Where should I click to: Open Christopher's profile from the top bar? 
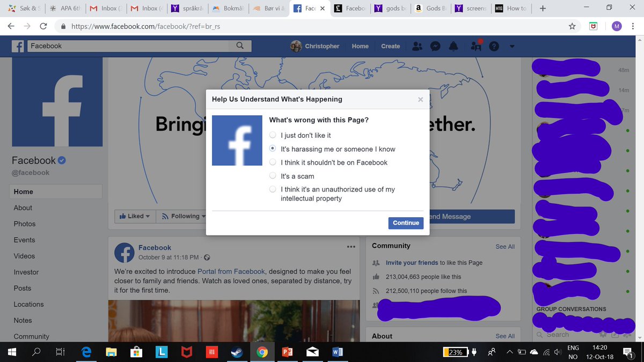coord(315,46)
